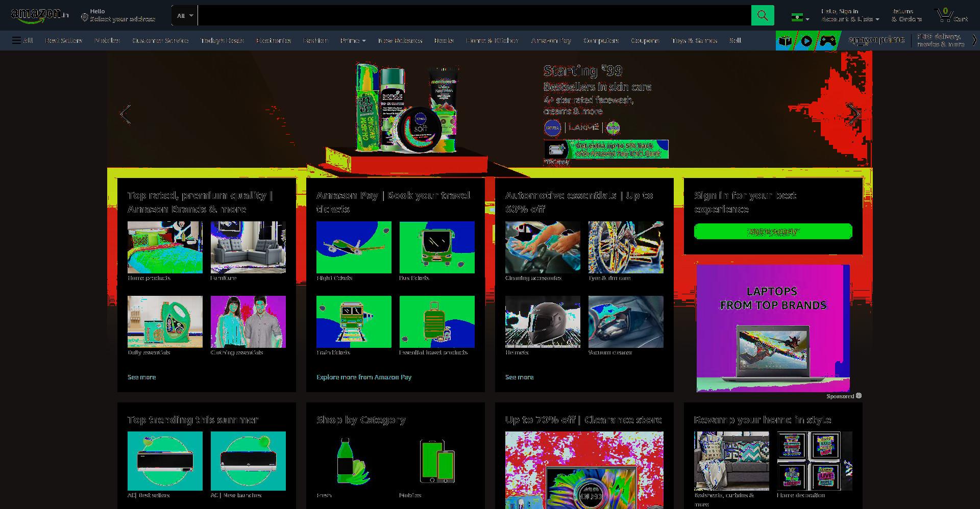Screen dimensions: 980x509
Task: Open the Cleaning accessories thumbnail
Action: tap(543, 247)
